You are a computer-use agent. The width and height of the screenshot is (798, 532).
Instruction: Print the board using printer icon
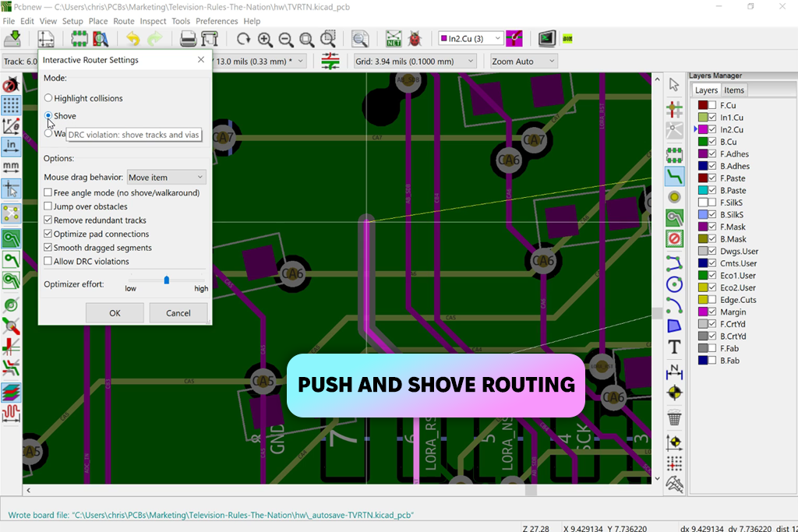[189, 39]
